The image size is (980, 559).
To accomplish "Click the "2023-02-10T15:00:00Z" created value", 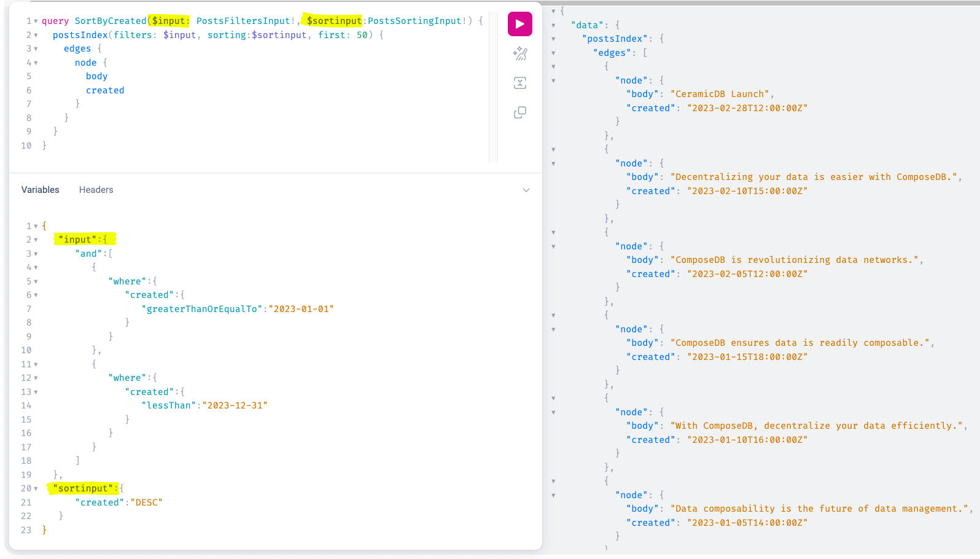I will pos(747,191).
